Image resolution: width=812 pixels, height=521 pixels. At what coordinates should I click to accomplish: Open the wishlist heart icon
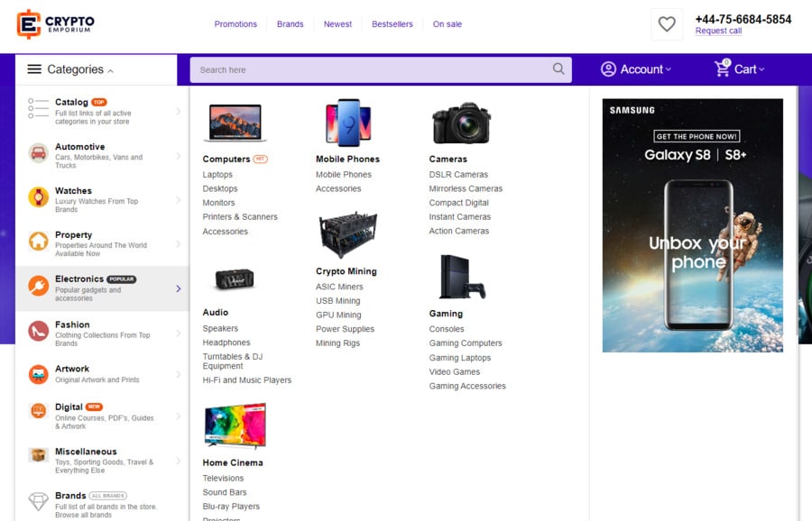[667, 23]
